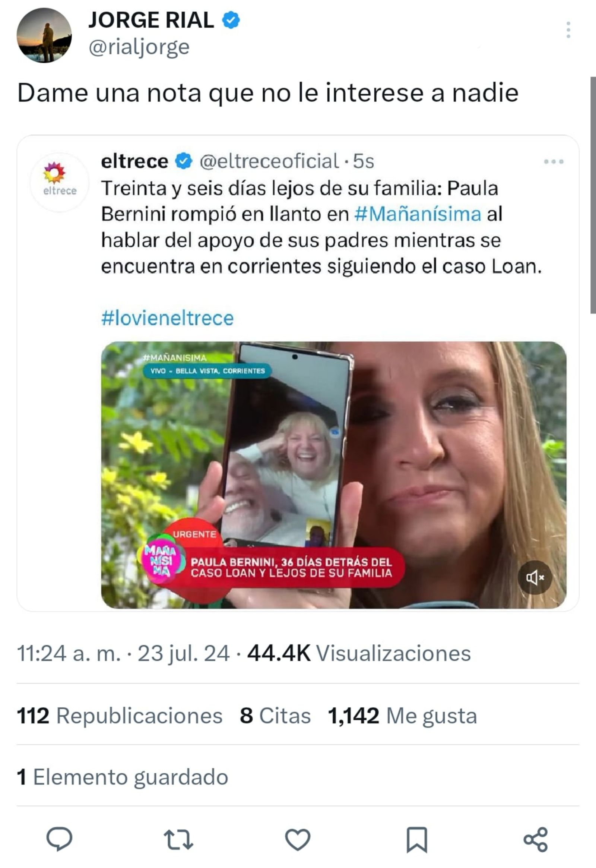The height and width of the screenshot is (868, 596).
Task: Open the #lovieneltrece hashtag
Action: pyautogui.click(x=167, y=318)
